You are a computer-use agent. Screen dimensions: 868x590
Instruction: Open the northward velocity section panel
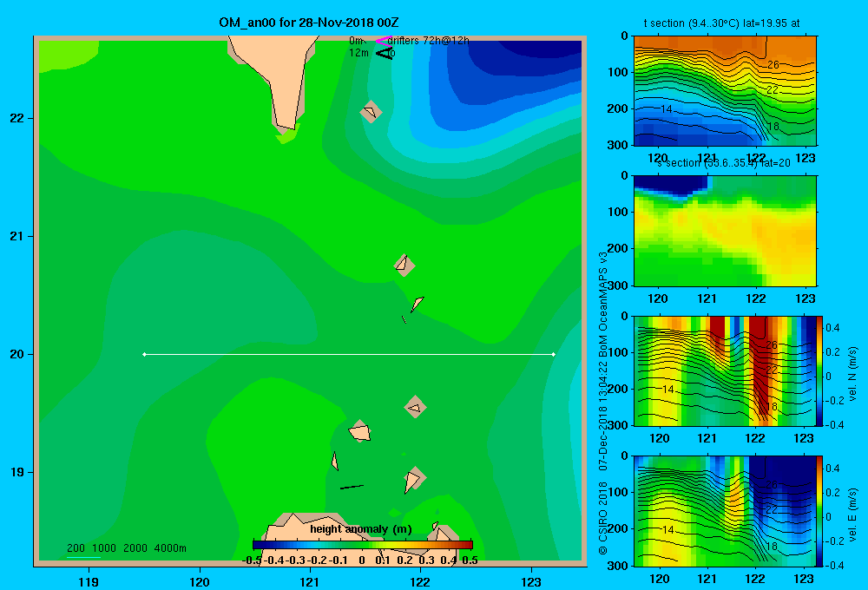[725, 370]
